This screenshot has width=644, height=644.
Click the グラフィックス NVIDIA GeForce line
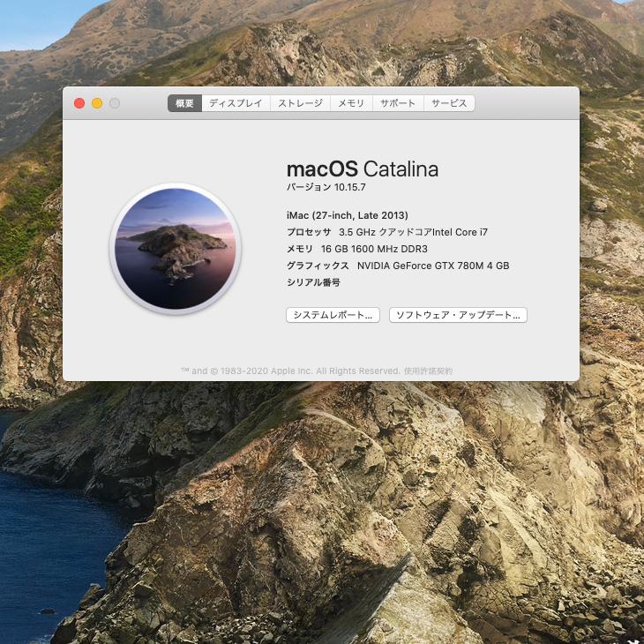point(397,266)
